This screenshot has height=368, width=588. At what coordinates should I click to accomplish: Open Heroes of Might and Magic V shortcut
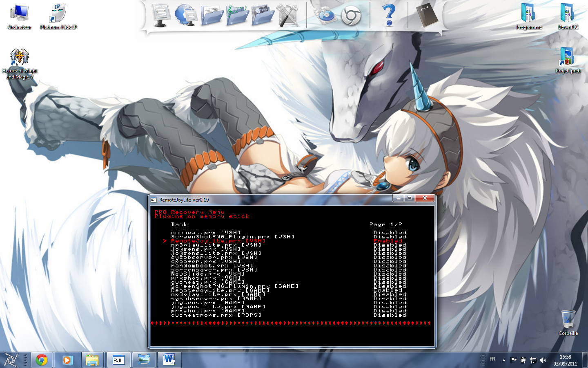coord(19,64)
